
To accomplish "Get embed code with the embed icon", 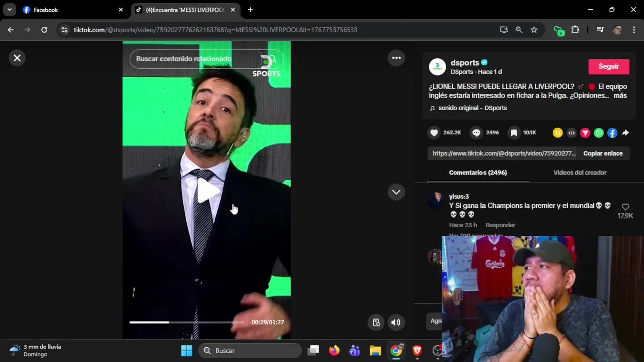I will pyautogui.click(x=571, y=133).
